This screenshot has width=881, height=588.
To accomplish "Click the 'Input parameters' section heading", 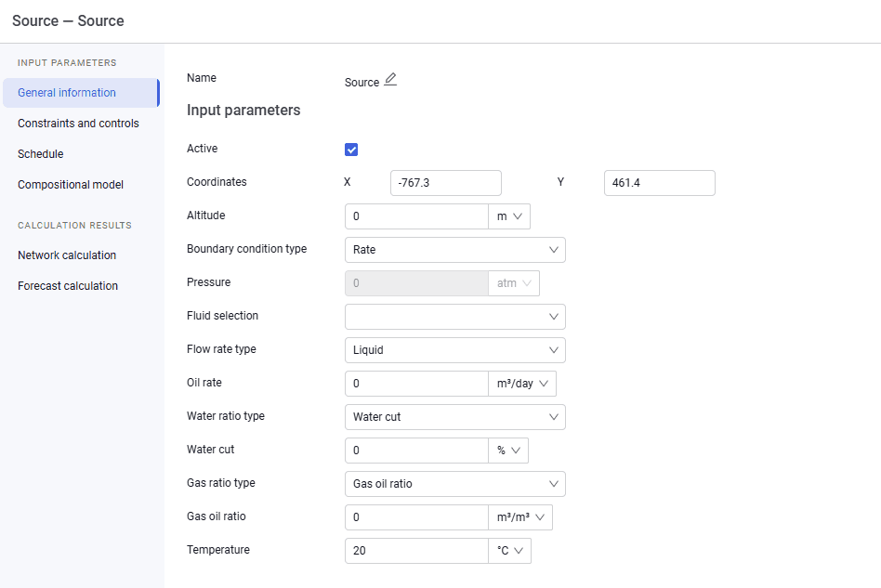I will [x=243, y=110].
